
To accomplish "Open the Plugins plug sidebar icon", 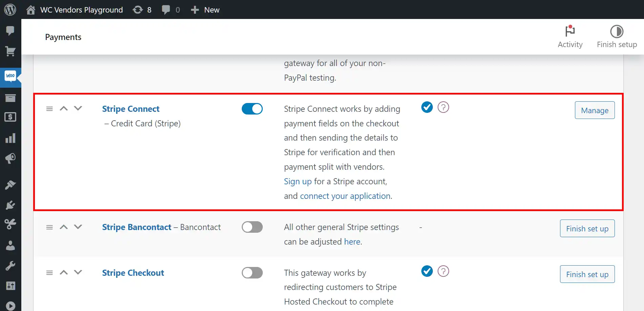I will [x=10, y=205].
